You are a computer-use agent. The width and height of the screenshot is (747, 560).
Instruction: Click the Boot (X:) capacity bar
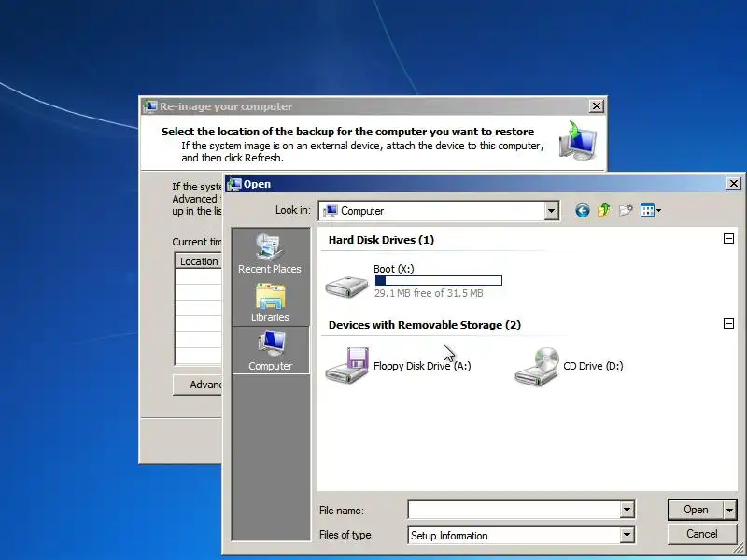pyautogui.click(x=439, y=281)
